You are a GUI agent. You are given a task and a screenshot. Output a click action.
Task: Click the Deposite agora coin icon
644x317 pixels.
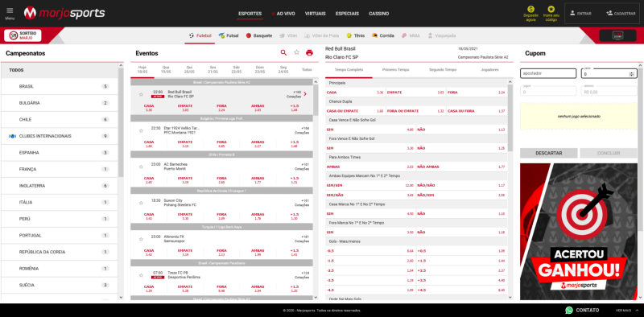pyautogui.click(x=530, y=9)
